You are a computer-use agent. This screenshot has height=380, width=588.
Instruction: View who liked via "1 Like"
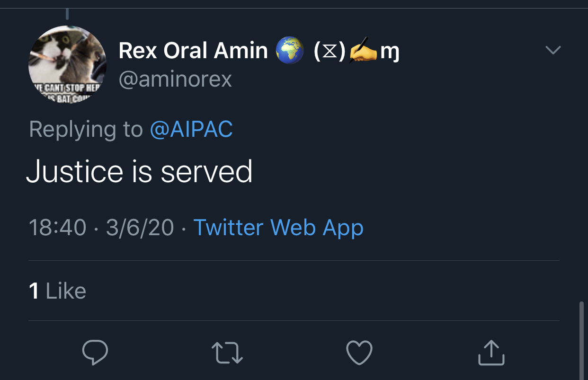(58, 291)
